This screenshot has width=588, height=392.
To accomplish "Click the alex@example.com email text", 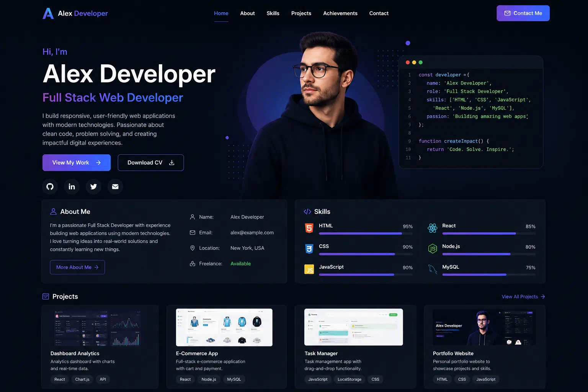I will coord(252,232).
